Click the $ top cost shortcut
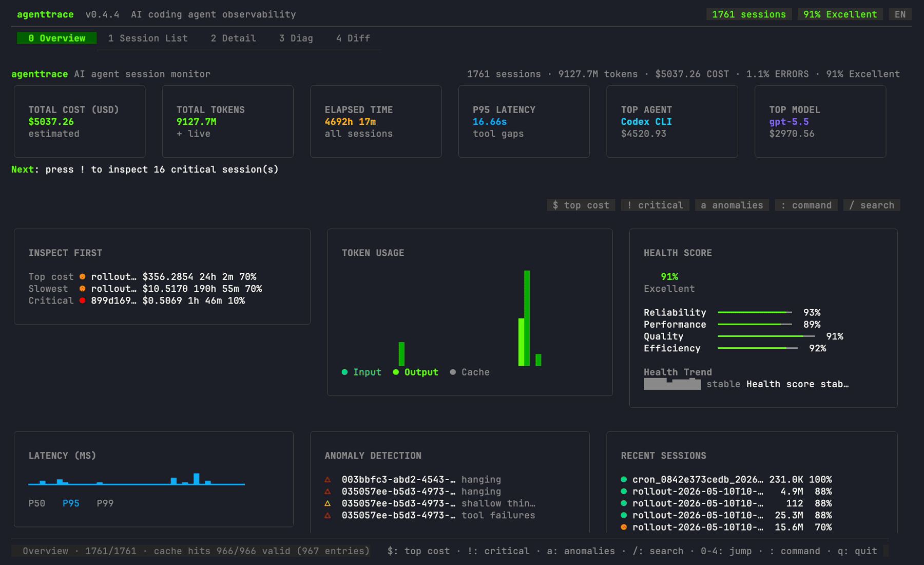 (x=581, y=205)
